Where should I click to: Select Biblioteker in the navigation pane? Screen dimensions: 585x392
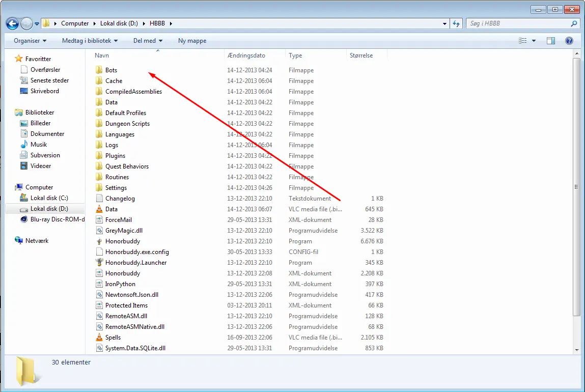tap(40, 113)
